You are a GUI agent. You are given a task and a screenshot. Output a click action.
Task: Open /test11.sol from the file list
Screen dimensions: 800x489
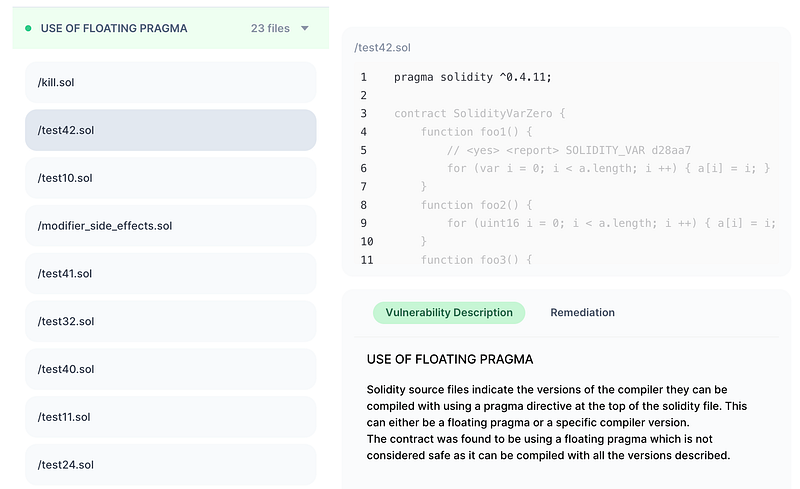[170, 417]
